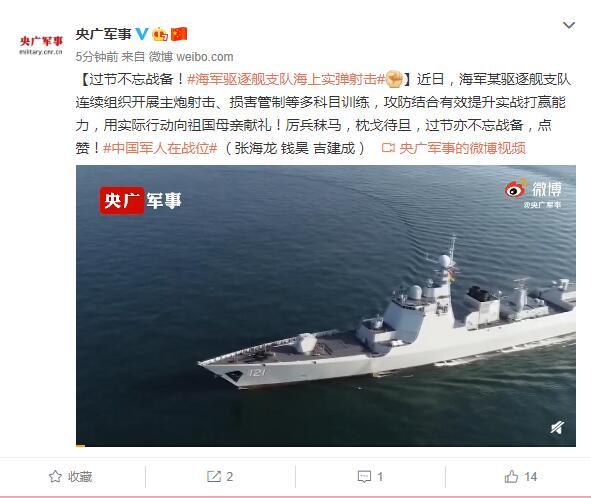Click the Chinese flag badge icon
This screenshot has width=591, height=498.
(179, 34)
